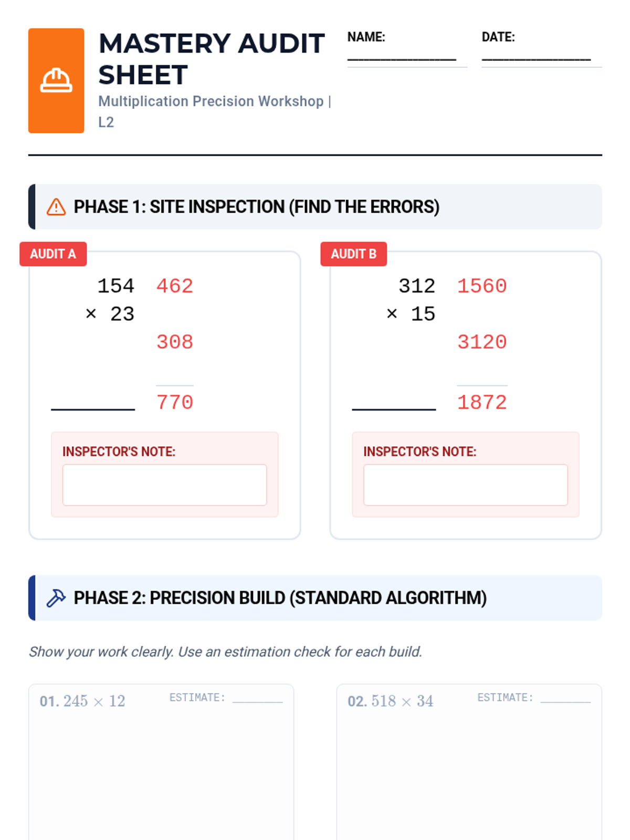Click the red AUDIT B badge
The image size is (630, 840).
click(x=354, y=254)
